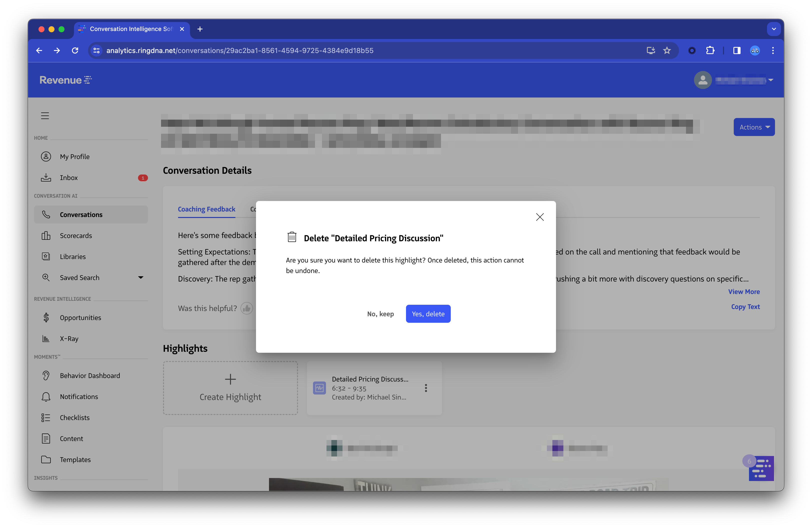Open the highlight card's three-dot menu
This screenshot has width=812, height=528.
coord(425,388)
